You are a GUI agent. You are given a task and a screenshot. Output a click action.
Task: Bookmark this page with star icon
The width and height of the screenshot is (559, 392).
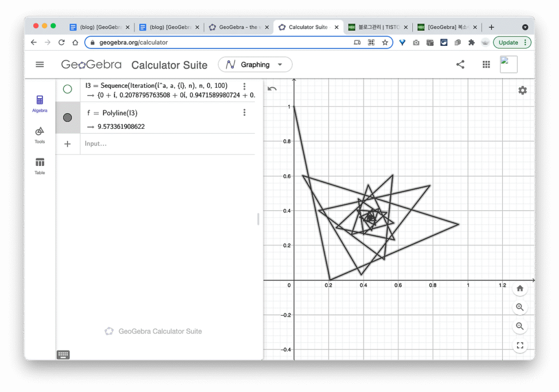[385, 42]
